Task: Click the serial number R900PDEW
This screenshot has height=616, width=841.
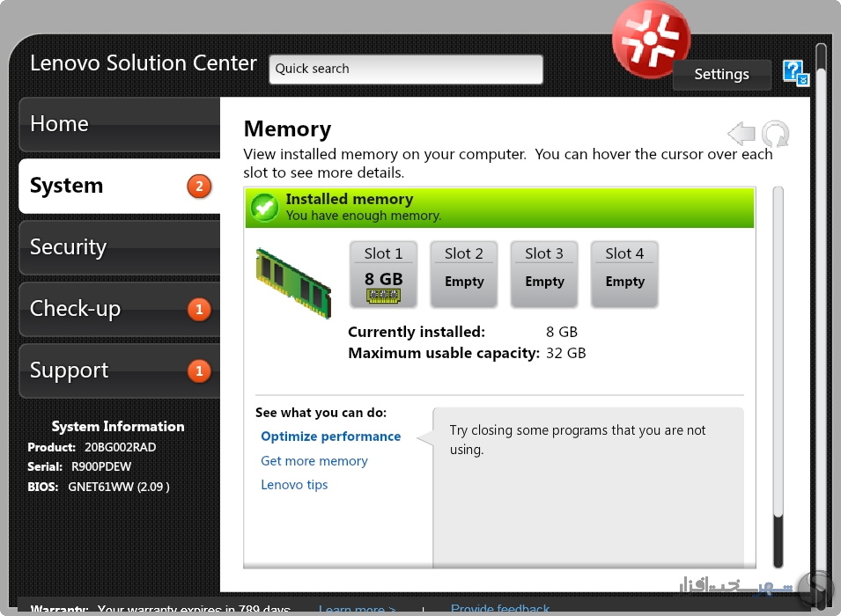Action: click(101, 467)
